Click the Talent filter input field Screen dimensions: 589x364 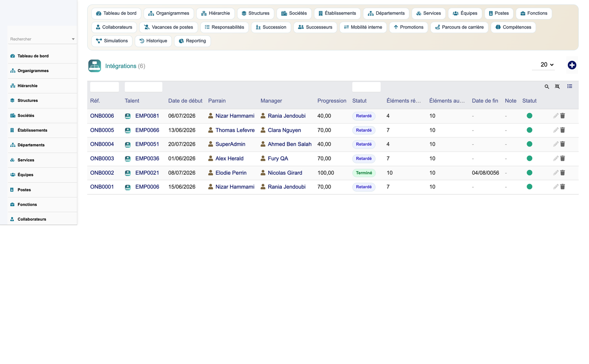point(143,87)
